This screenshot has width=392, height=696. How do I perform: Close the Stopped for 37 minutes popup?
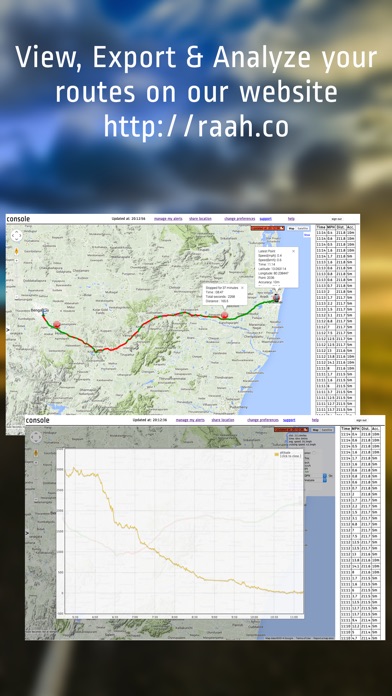pyautogui.click(x=242, y=288)
